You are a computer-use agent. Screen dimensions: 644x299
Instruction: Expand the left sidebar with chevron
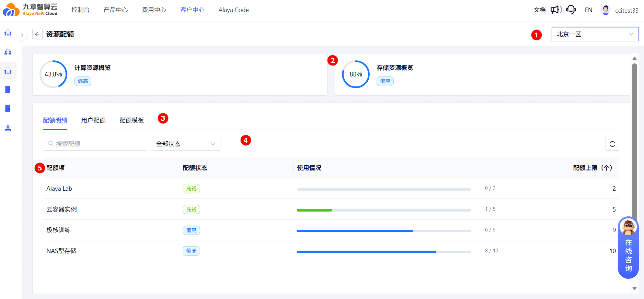(x=22, y=35)
